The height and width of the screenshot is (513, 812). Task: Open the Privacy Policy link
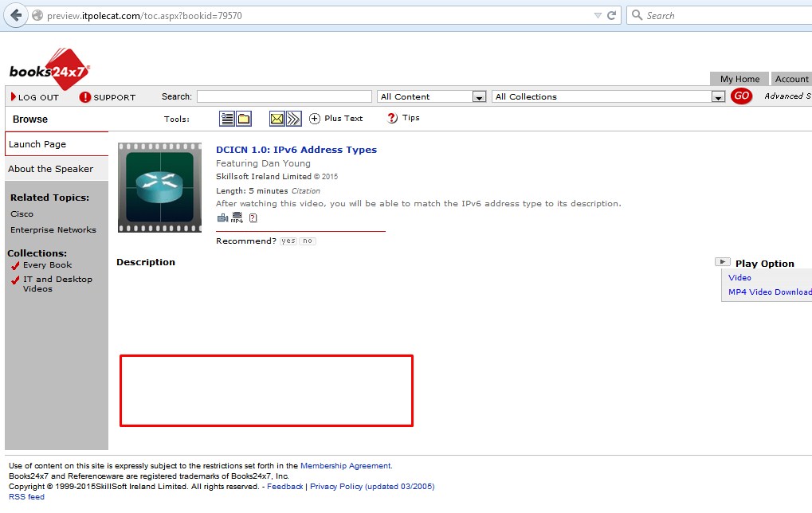coord(372,486)
